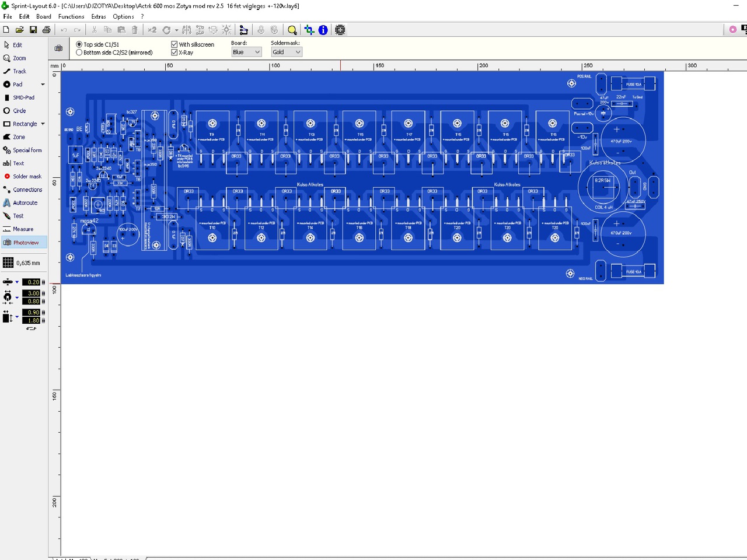
Task: Click the pad drill field showing 0.80
Action: click(x=31, y=302)
